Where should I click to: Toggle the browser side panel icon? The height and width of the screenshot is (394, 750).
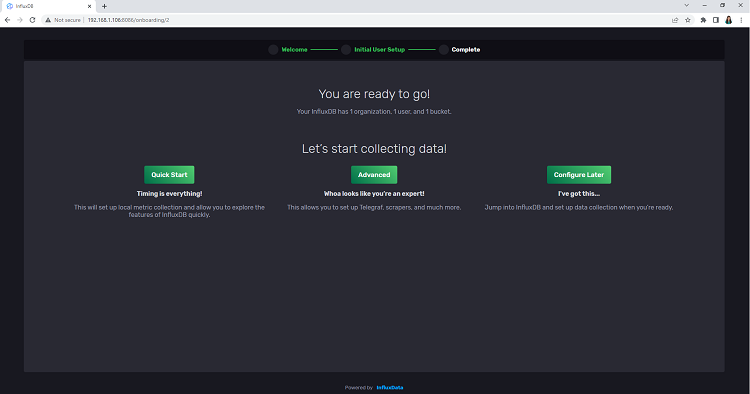[x=716, y=20]
